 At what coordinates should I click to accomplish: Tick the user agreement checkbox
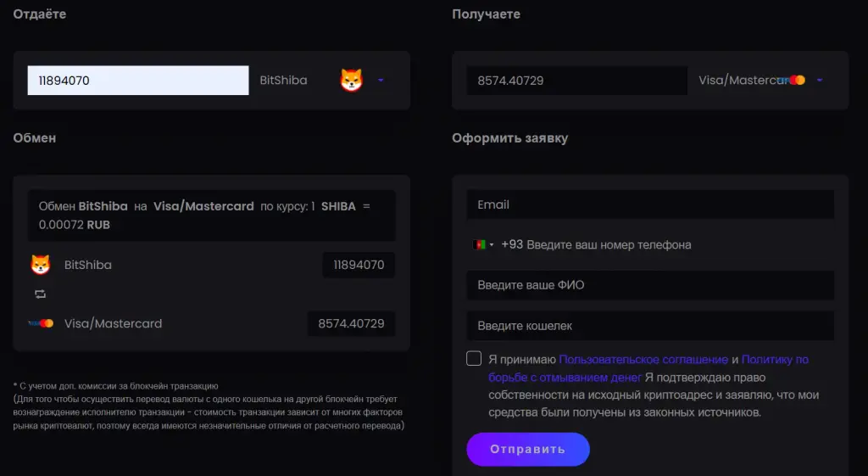[x=474, y=359]
